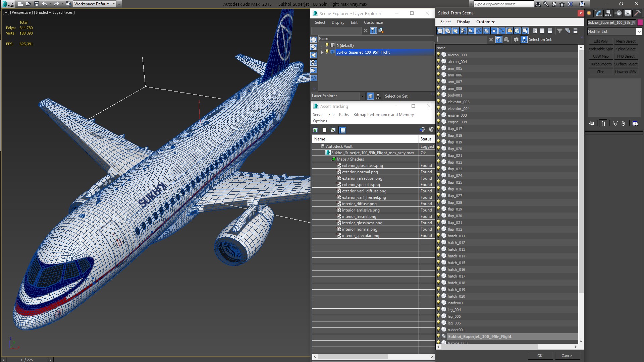Viewport: 644px width, 362px height.
Task: Open the Customize menu in Select From Scene
Action: tap(485, 22)
